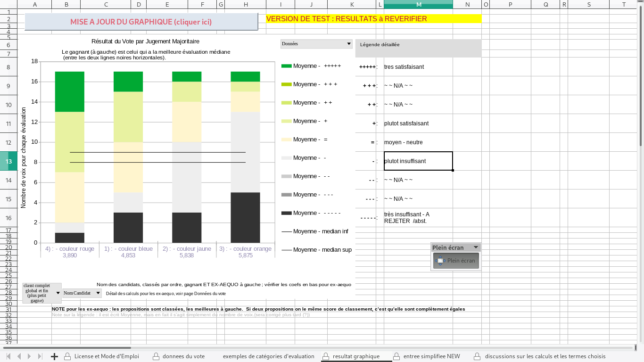
Task: Select column header P
Action: (x=510, y=4)
